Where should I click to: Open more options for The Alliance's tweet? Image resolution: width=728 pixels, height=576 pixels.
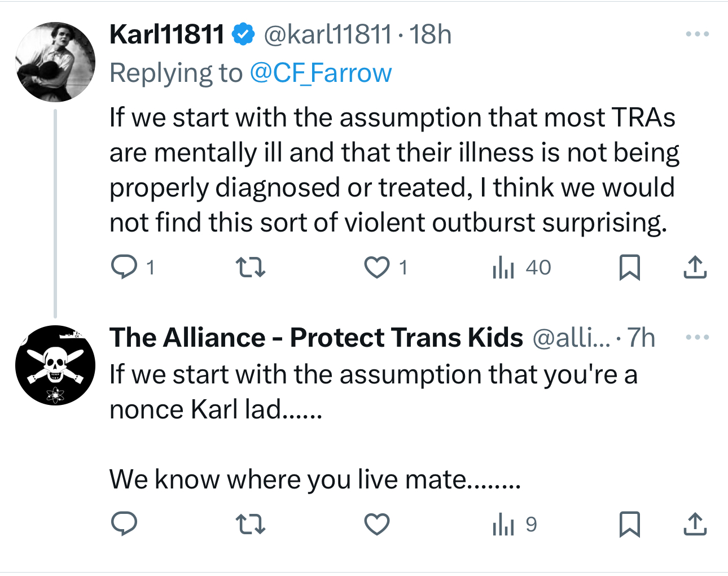click(697, 338)
